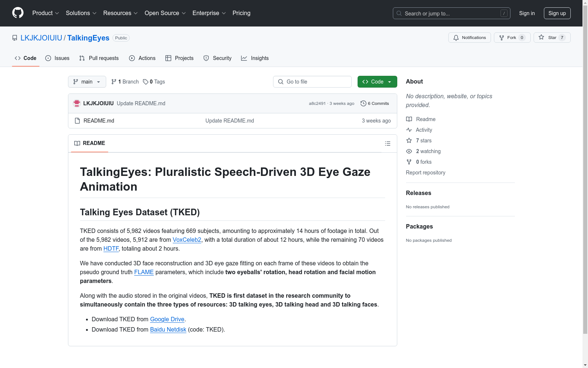The height and width of the screenshot is (368, 588).
Task: Open the TalkingEyes repository name link
Action: [88, 38]
